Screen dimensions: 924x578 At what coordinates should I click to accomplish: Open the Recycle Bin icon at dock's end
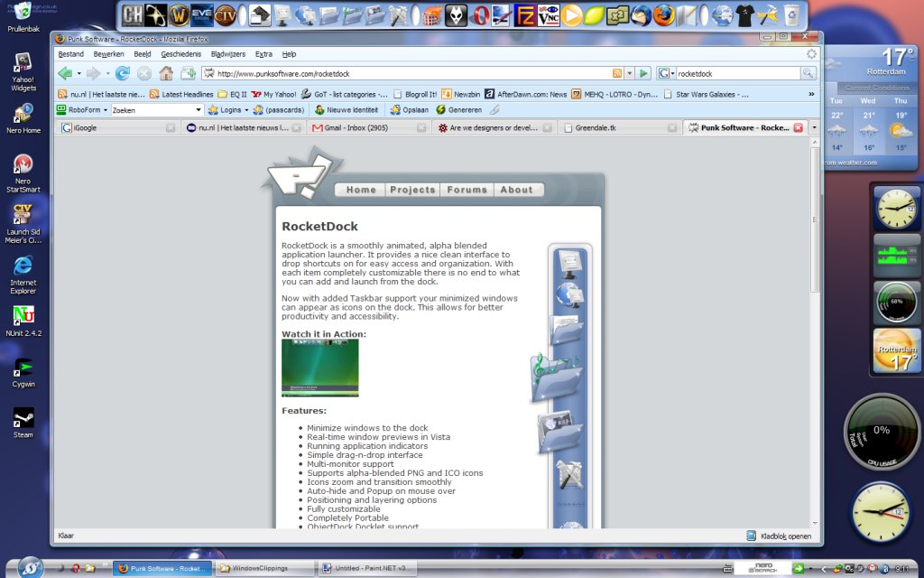[x=792, y=15]
